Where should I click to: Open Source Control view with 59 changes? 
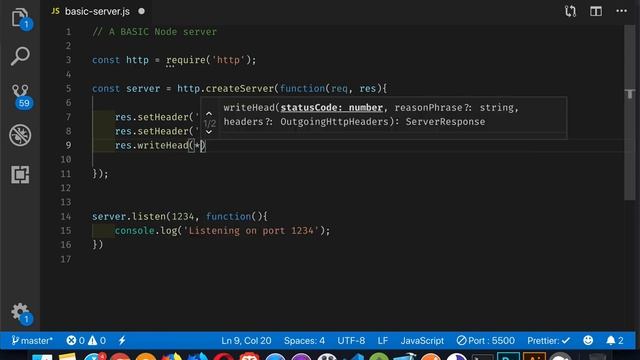(20, 96)
